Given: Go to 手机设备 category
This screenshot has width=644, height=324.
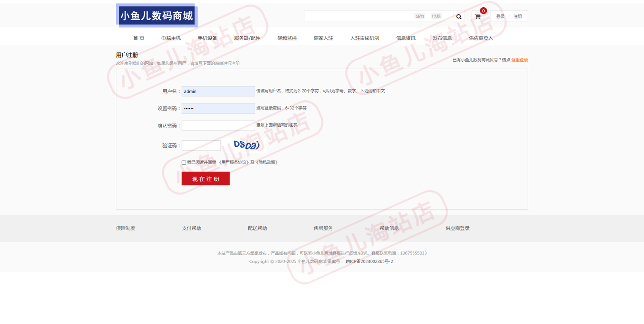Looking at the screenshot, I should pyautogui.click(x=207, y=38).
